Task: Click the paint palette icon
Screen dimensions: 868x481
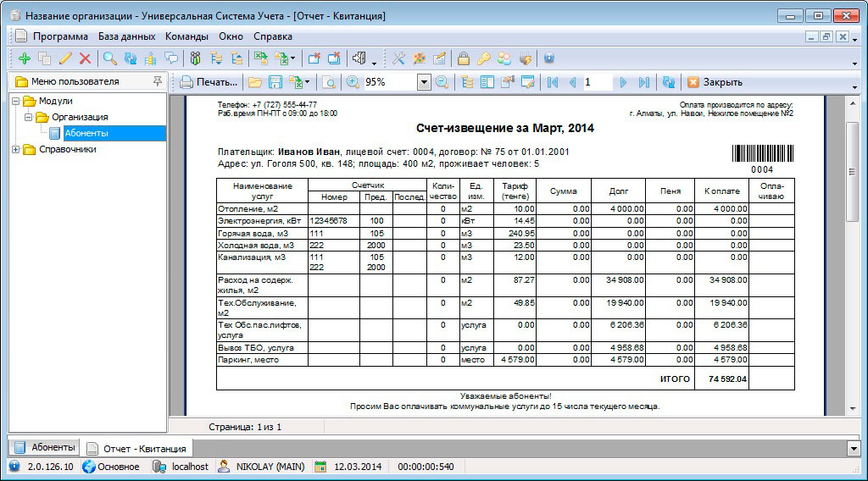Action: point(419,58)
